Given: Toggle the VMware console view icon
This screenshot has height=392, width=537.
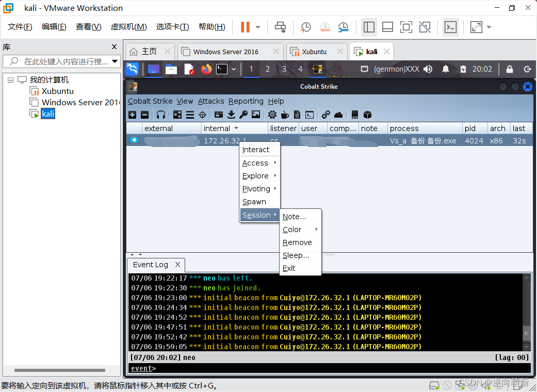Looking at the screenshot, I should tap(450, 27).
